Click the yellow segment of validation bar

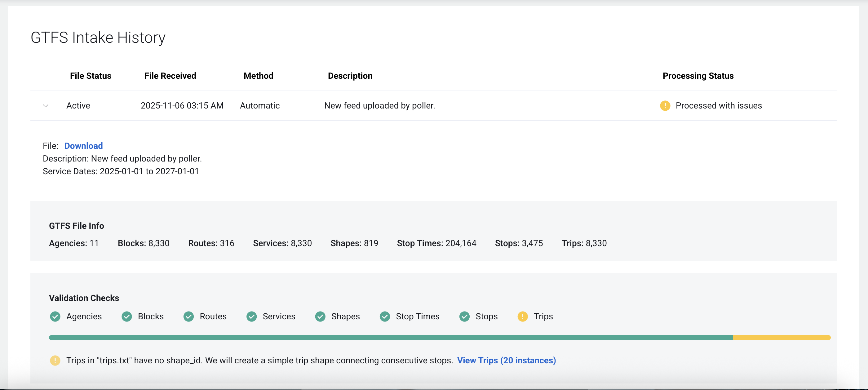tap(782, 338)
